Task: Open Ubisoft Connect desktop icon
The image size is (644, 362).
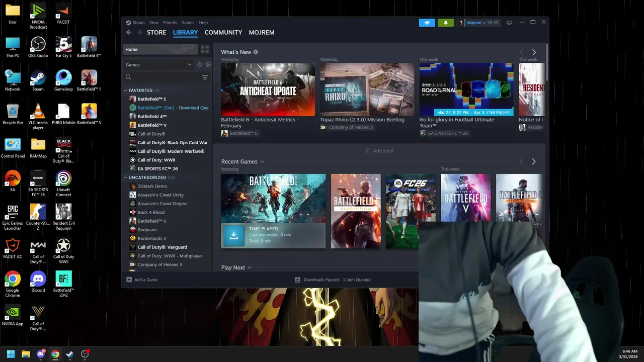Action: [x=63, y=184]
